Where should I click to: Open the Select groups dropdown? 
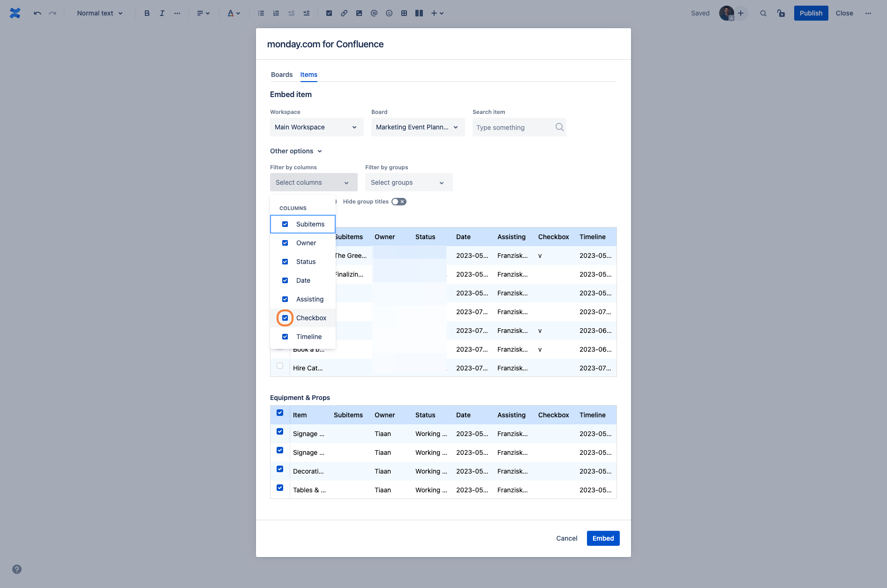[408, 182]
